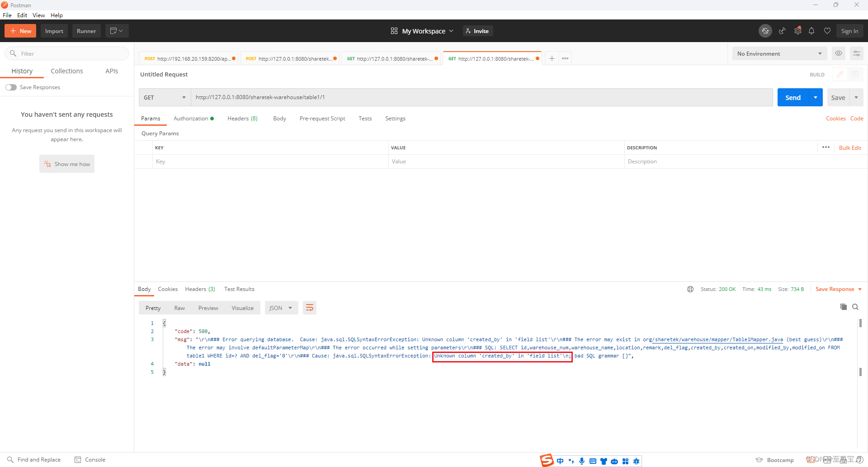Open the Console in status bar
The image size is (868, 467).
pos(90,460)
